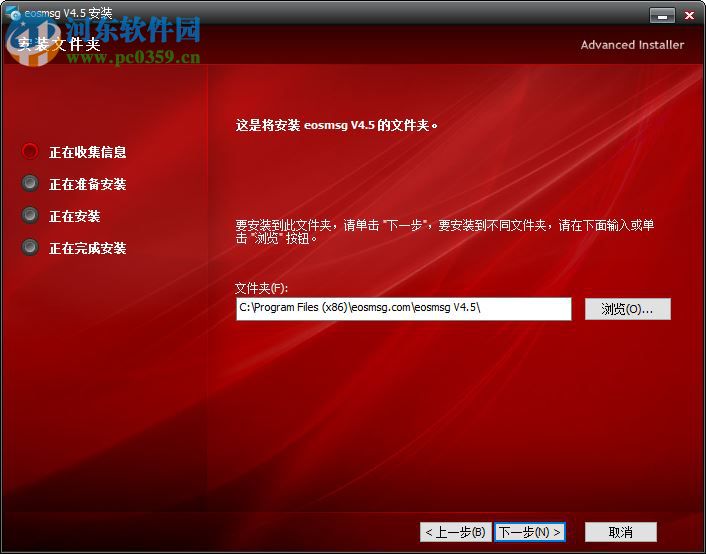The height and width of the screenshot is (554, 706).
Task: Focus the 文件夹 install path field
Action: (x=403, y=309)
